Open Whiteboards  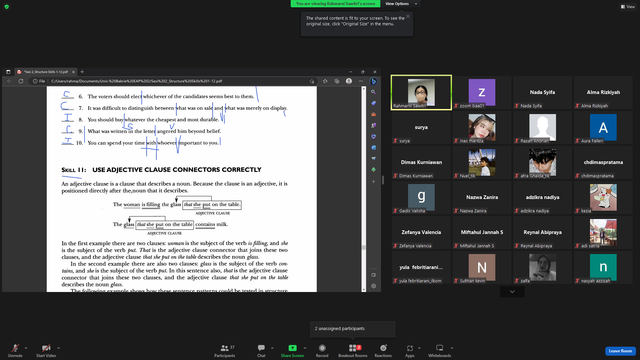pyautogui.click(x=440, y=350)
